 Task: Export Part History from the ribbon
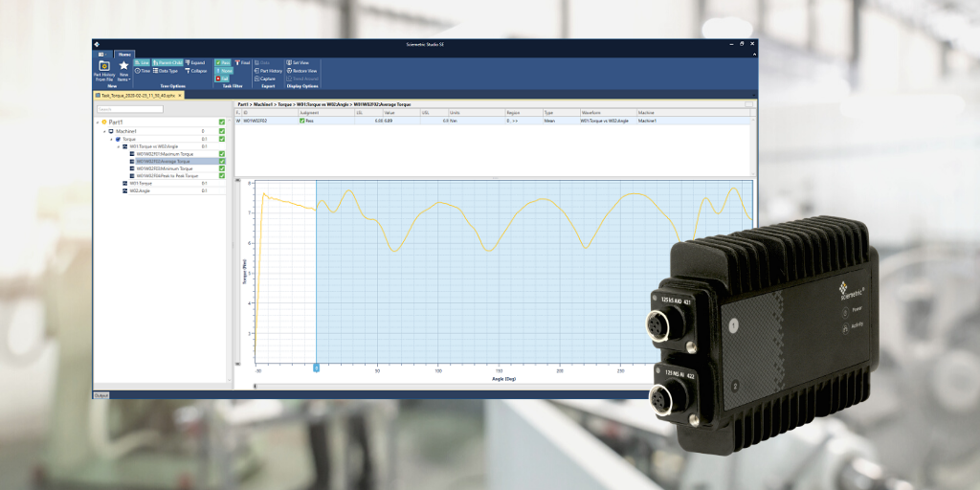tap(269, 71)
